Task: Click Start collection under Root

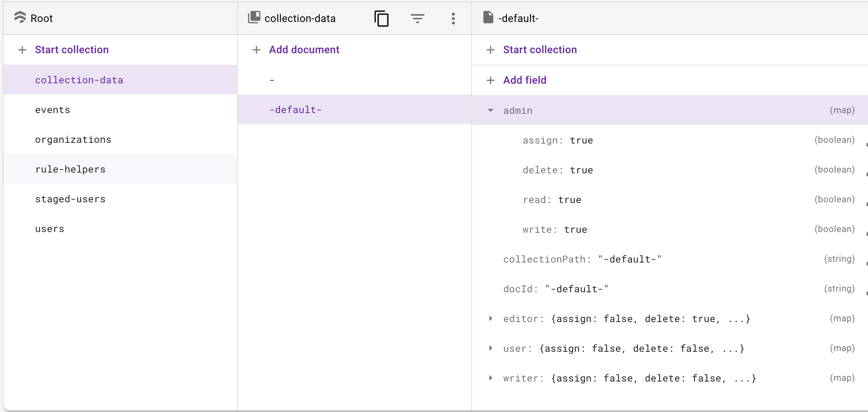Action: point(71,50)
